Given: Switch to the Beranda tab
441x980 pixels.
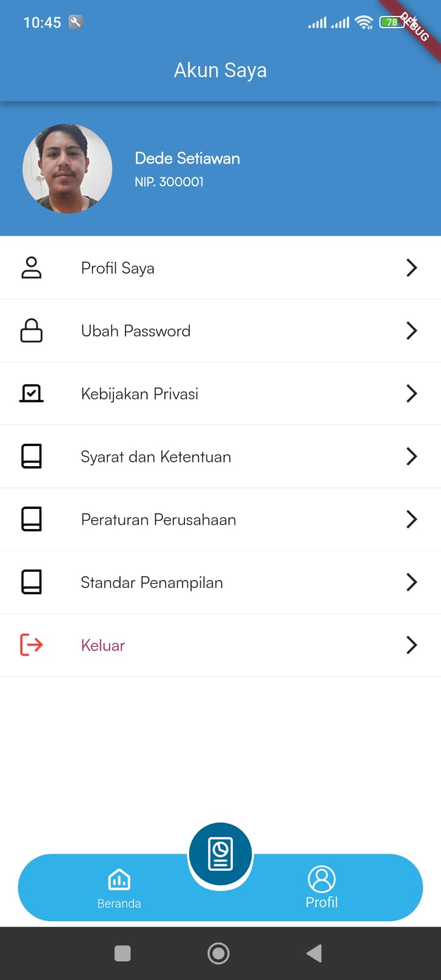Looking at the screenshot, I should tap(119, 888).
